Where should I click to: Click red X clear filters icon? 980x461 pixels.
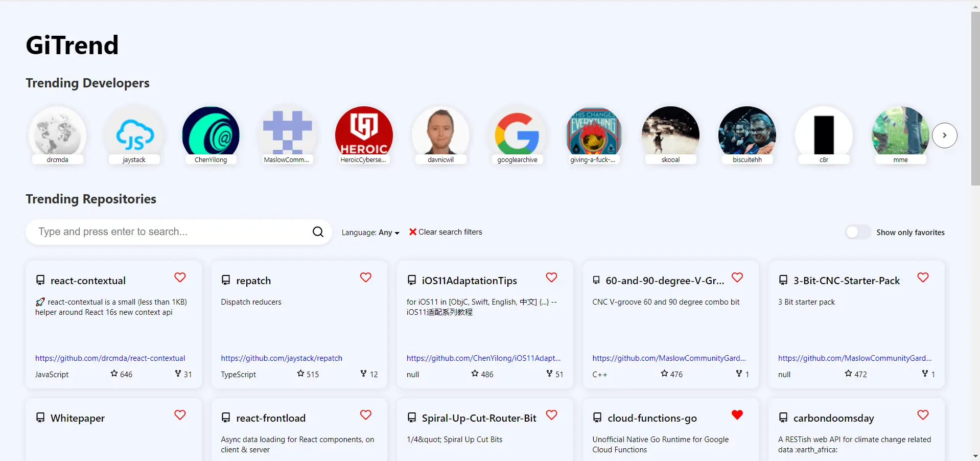coord(412,232)
